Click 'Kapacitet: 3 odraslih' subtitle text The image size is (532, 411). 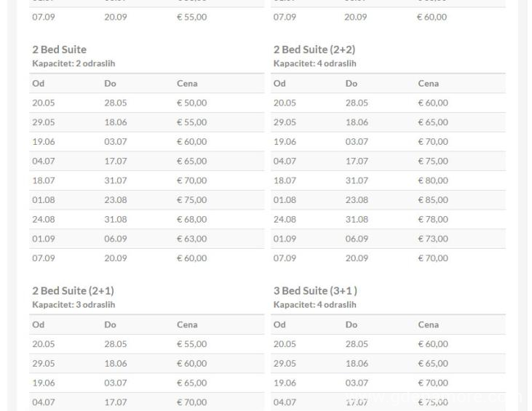pyautogui.click(x=74, y=305)
